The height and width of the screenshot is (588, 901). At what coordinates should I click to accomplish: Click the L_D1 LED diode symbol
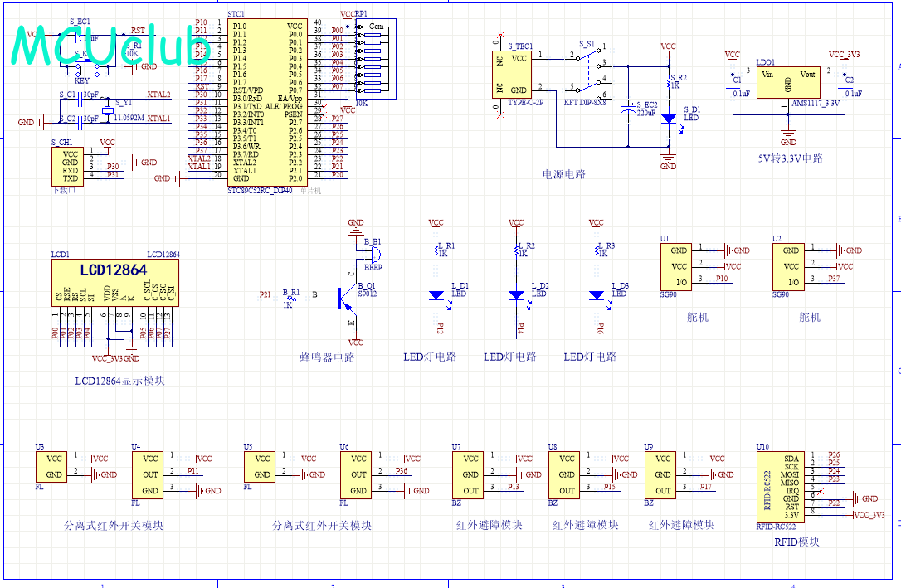tap(436, 295)
